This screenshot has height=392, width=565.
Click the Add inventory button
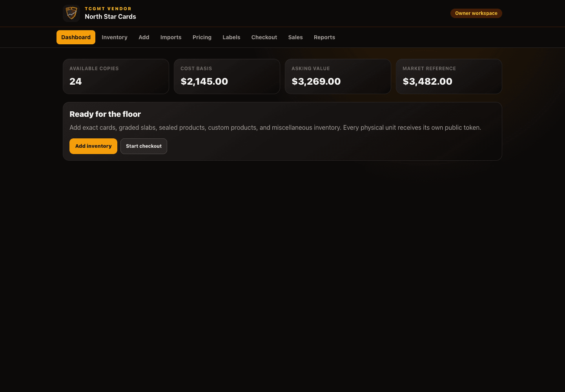pyautogui.click(x=93, y=146)
